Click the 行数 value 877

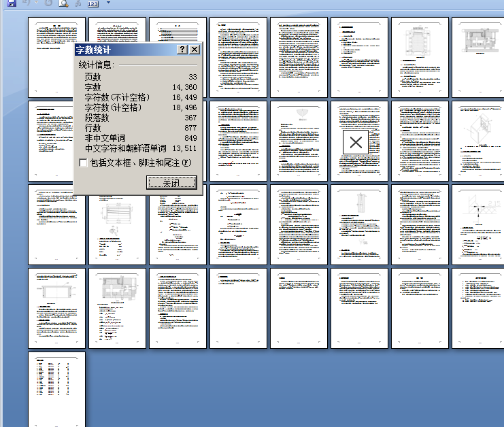[190, 129]
